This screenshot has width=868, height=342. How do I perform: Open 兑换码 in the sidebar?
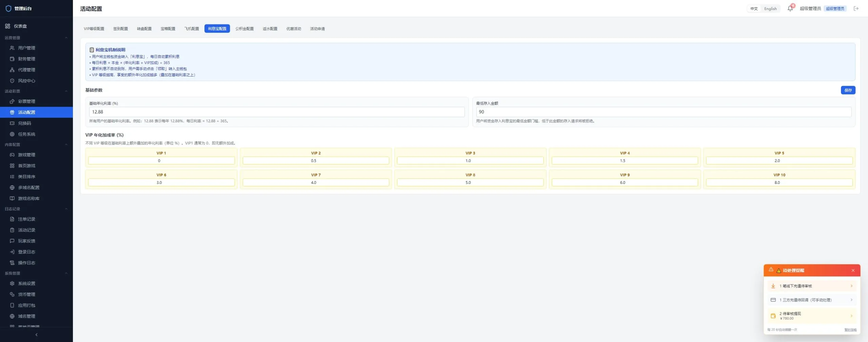[36, 123]
